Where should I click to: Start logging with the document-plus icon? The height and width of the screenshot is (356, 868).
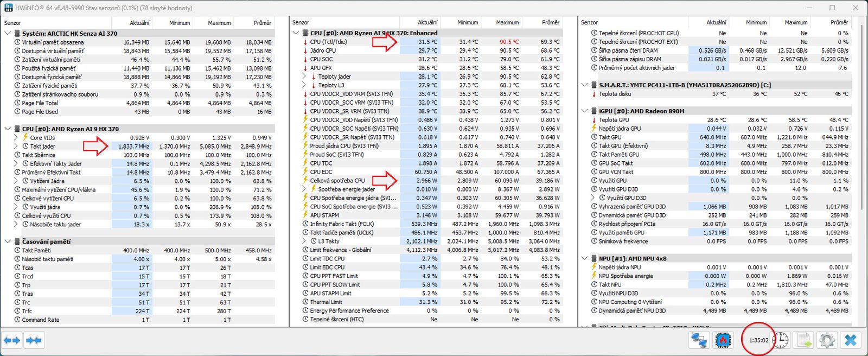pyautogui.click(x=803, y=340)
